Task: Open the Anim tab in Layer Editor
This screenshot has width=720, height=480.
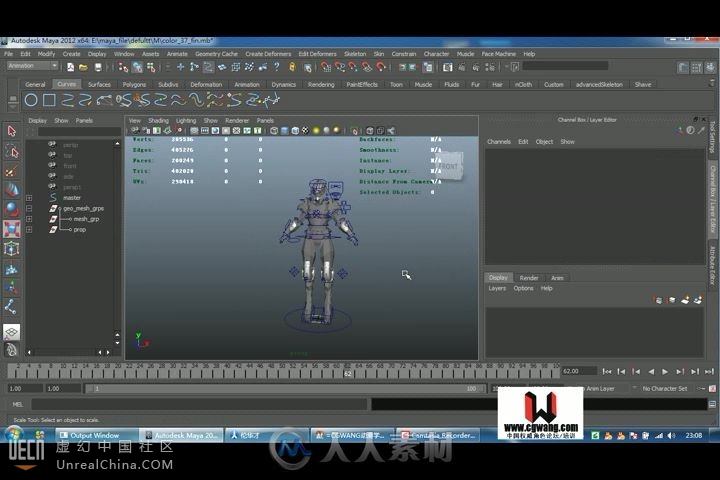Action: pos(557,278)
